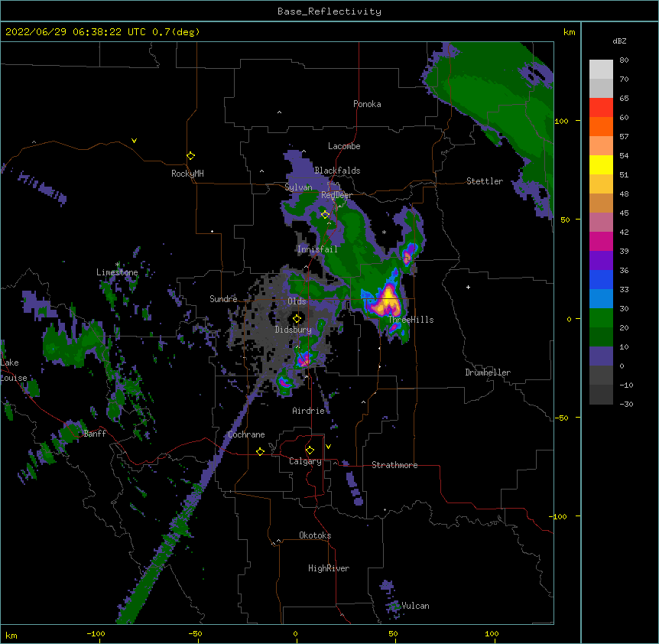Select the -50 tick on the bottom axis
The width and height of the screenshot is (659, 644).
click(x=195, y=633)
